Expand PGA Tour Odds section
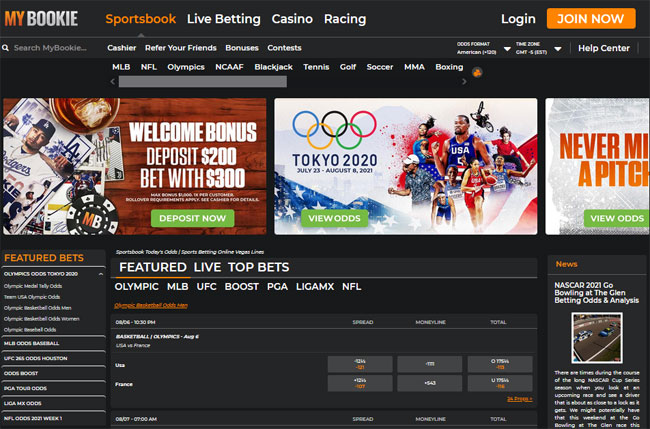 53,388
